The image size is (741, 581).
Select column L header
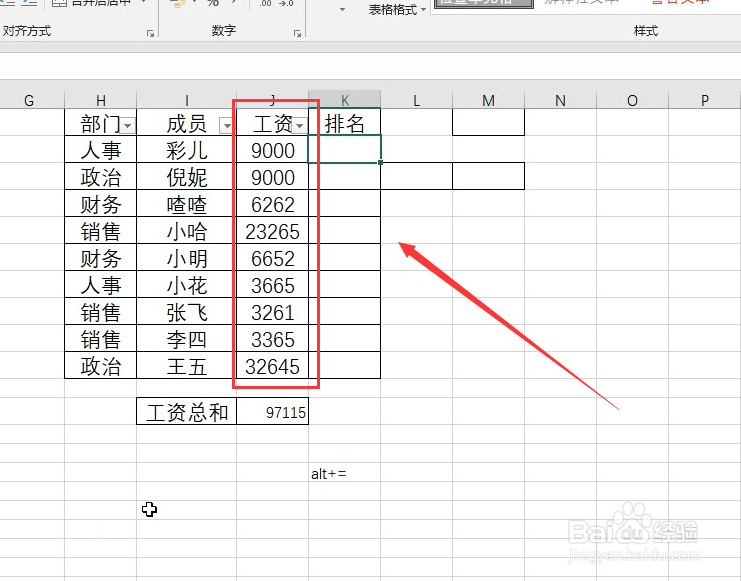416,100
